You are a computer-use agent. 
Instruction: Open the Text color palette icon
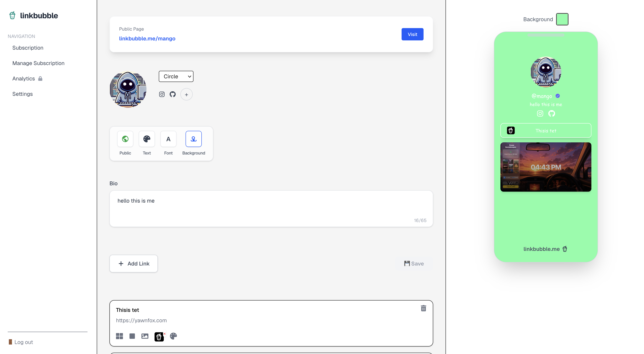pyautogui.click(x=147, y=139)
